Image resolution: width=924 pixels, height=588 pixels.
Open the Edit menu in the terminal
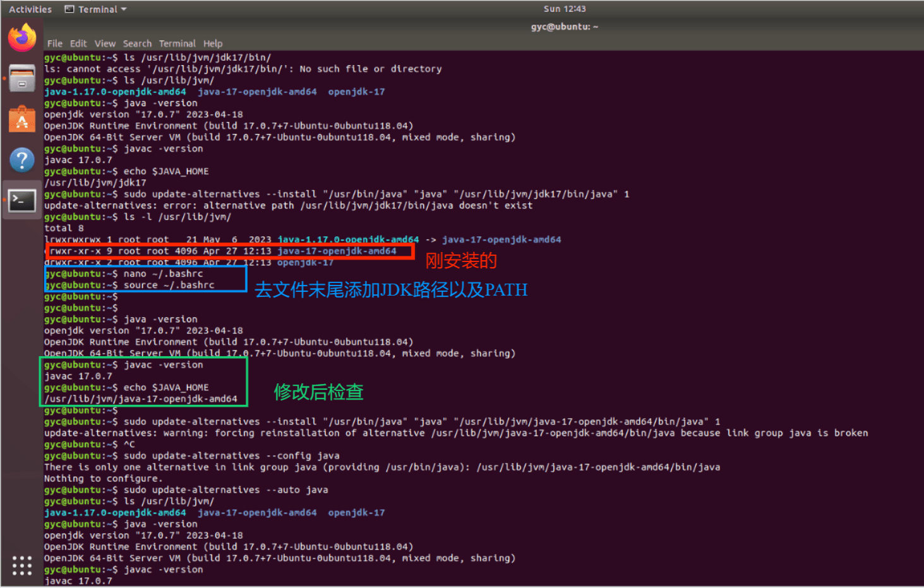click(x=78, y=43)
